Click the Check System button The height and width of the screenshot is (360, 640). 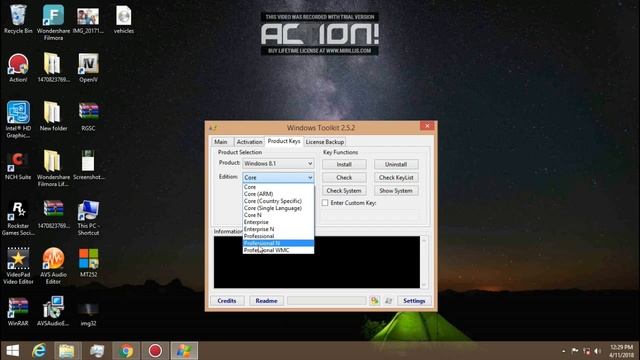pos(344,191)
